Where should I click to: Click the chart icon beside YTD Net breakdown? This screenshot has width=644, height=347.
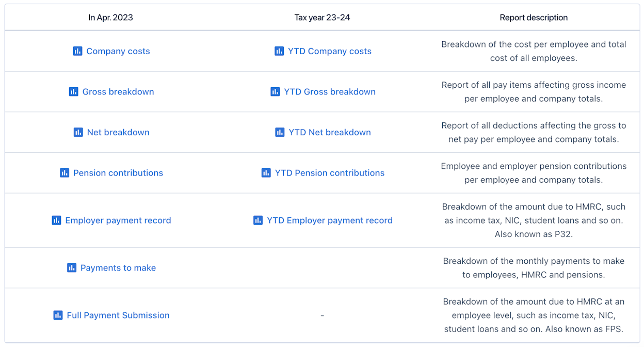pyautogui.click(x=280, y=132)
